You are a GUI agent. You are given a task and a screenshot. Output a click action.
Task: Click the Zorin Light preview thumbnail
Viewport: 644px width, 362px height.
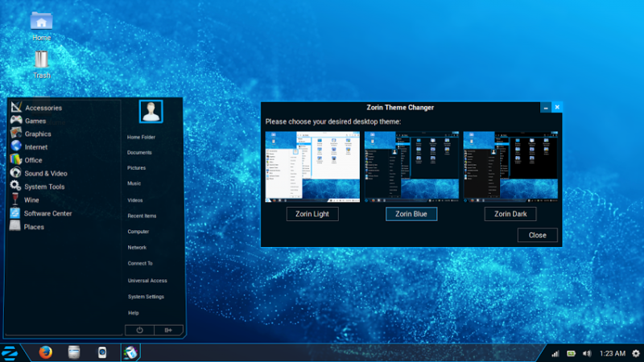[x=312, y=167]
